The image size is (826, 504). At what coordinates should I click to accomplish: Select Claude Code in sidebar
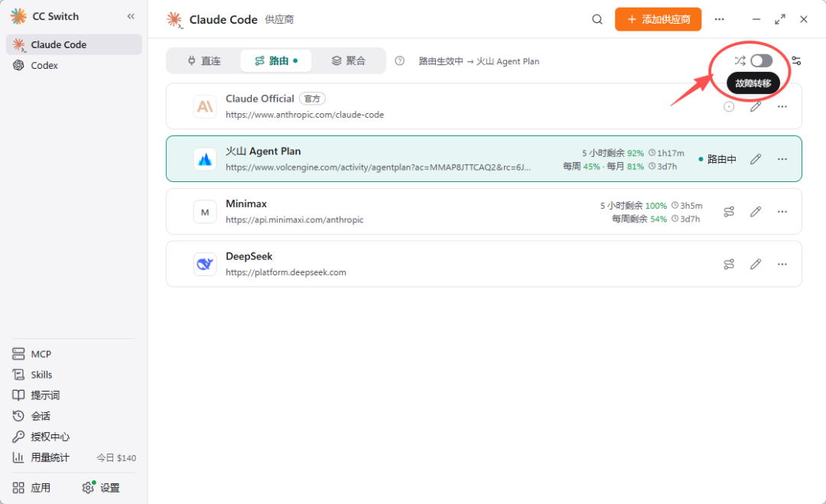point(73,45)
